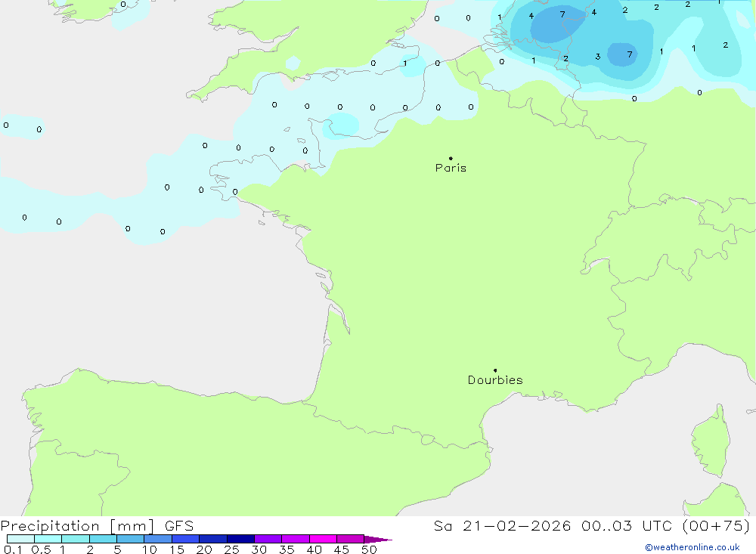The width and height of the screenshot is (756, 554).
Task: Click the arrow tip for over 50 mm
Action: (379, 540)
